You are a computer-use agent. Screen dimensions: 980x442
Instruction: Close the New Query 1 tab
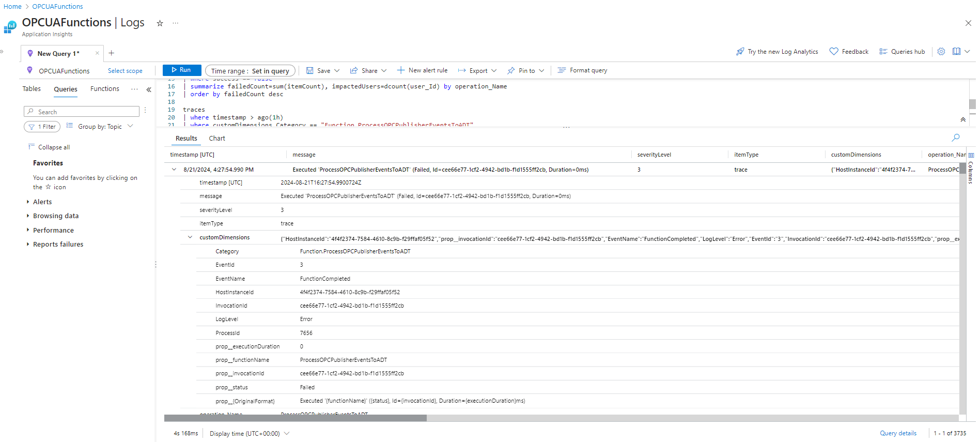[97, 53]
